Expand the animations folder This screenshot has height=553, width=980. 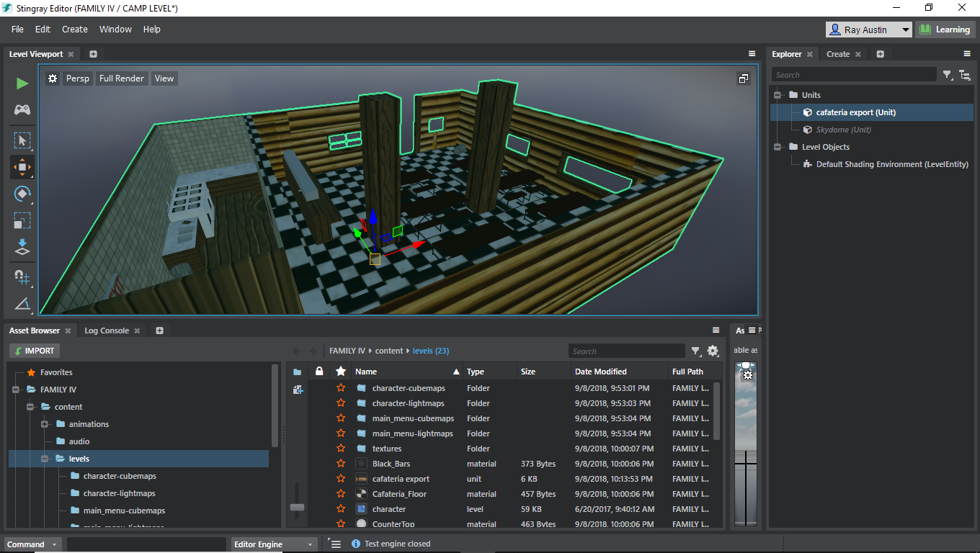click(x=43, y=423)
